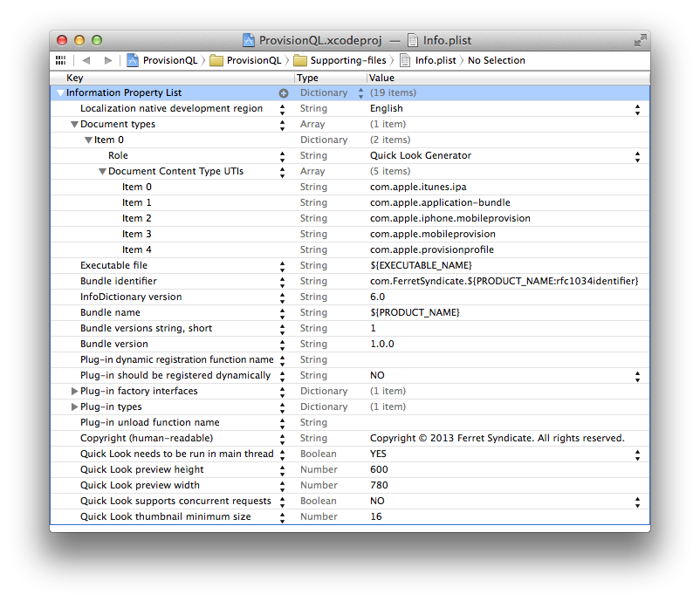Toggle the registered dynamically NO popup
Image resolution: width=700 pixels, height=601 pixels.
[x=637, y=376]
